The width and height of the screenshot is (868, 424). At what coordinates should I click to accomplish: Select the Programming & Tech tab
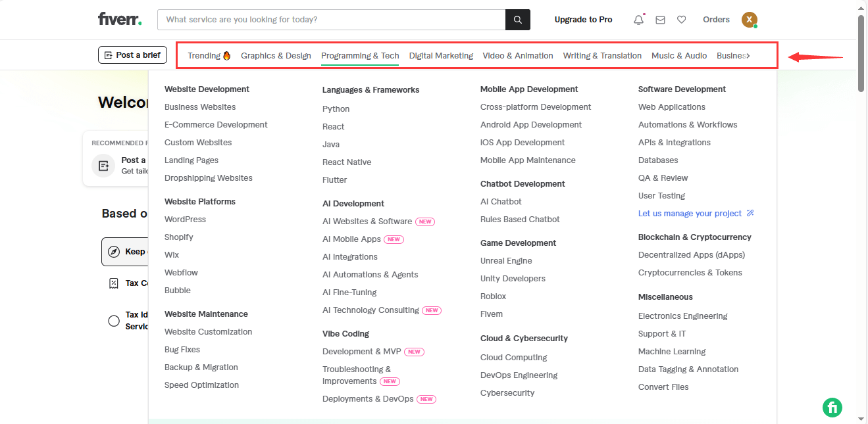coord(360,56)
